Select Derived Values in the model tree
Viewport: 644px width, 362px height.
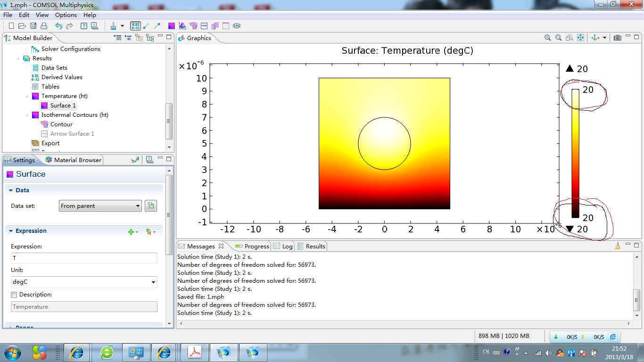(x=62, y=77)
